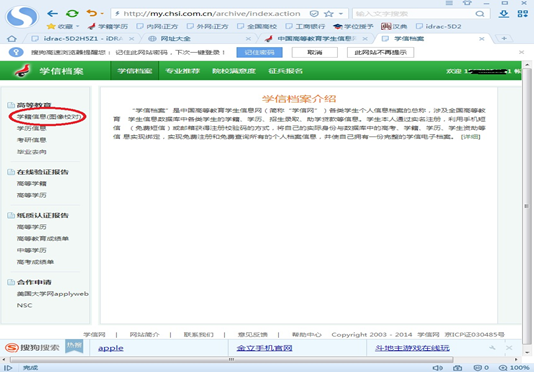Close the 网址大全 tab
This screenshot has height=372, width=534.
click(248, 39)
